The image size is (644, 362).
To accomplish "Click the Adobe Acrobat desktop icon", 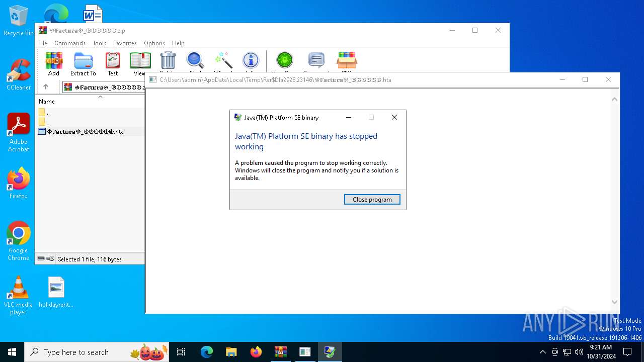I will pos(19,133).
